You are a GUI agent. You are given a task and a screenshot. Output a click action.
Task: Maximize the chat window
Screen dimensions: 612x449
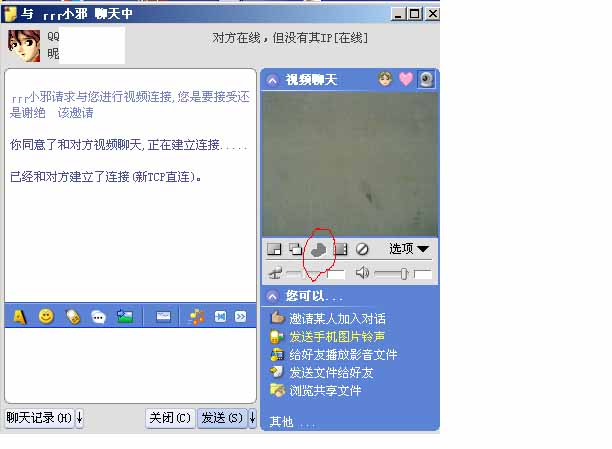(415, 14)
